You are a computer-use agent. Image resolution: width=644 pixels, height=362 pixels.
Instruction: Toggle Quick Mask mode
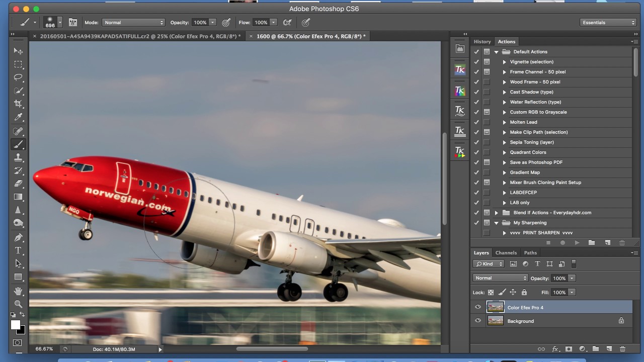[x=18, y=342]
